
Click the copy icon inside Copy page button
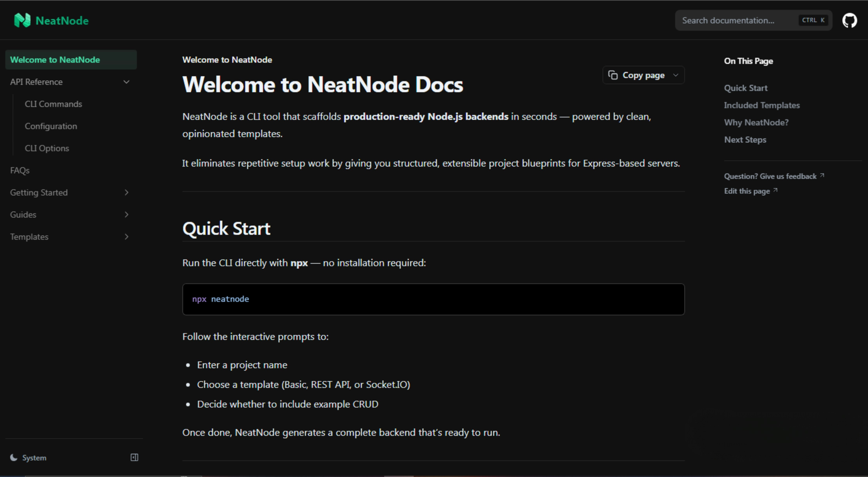[x=613, y=75]
